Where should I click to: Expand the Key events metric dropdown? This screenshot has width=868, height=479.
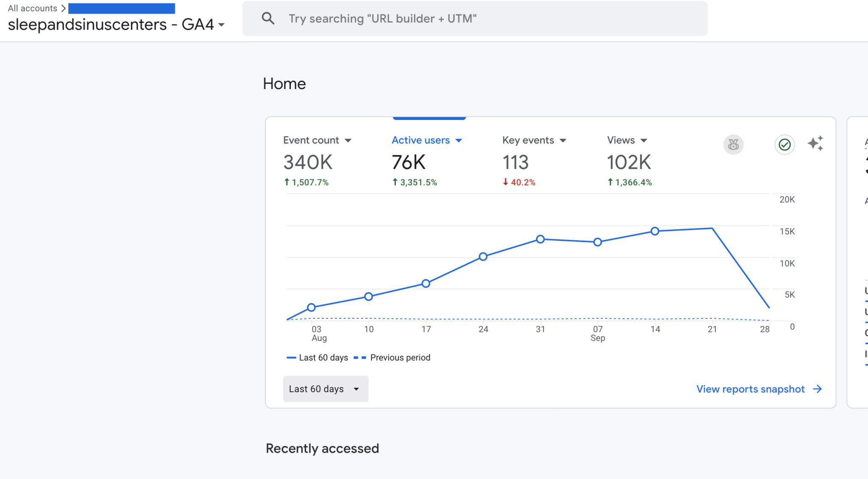pyautogui.click(x=563, y=140)
